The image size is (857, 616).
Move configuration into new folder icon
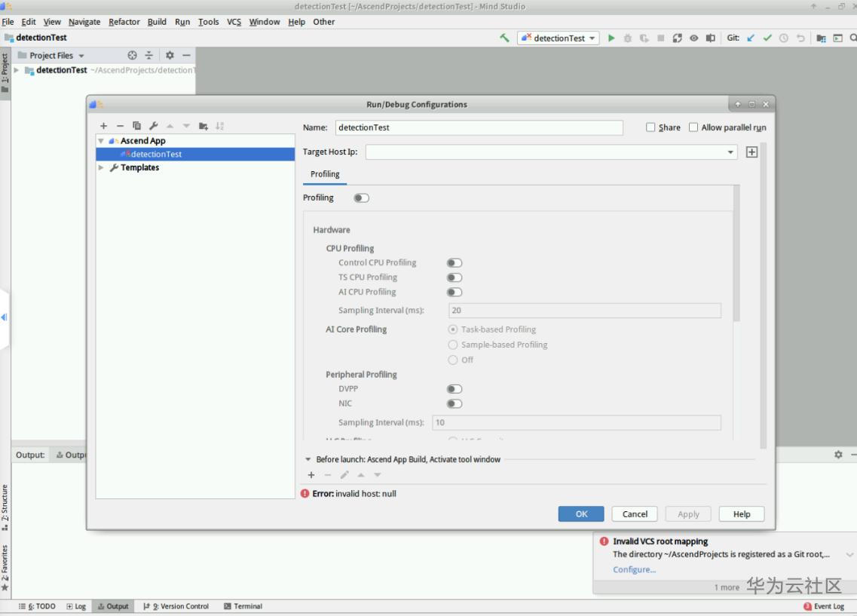[x=204, y=126]
